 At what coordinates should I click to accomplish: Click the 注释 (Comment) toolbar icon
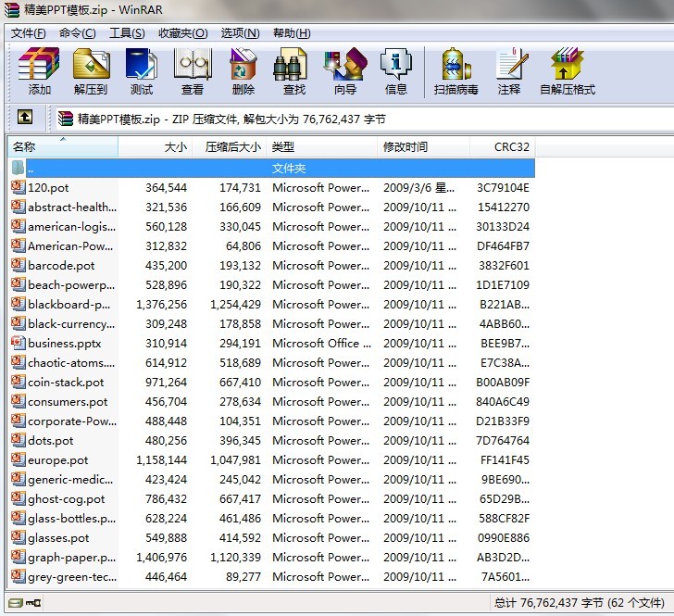[511, 64]
